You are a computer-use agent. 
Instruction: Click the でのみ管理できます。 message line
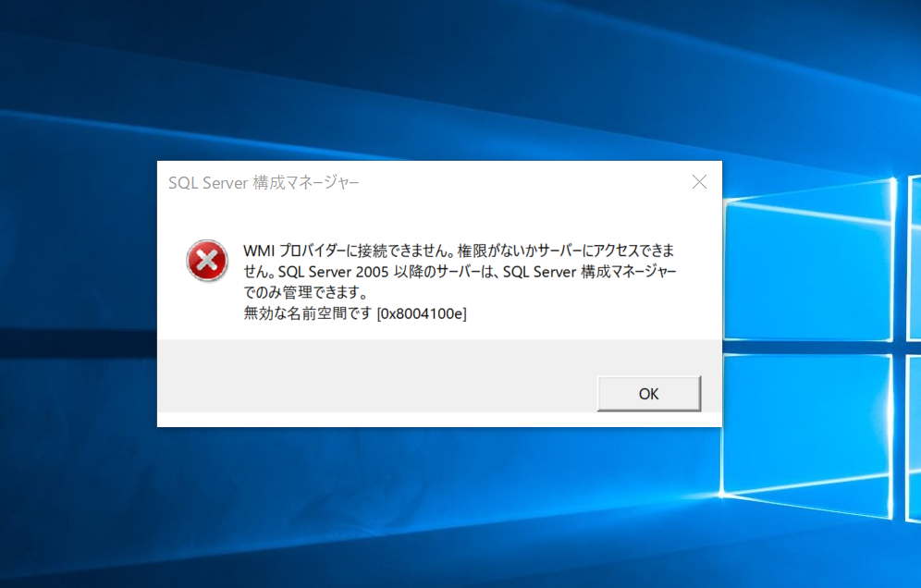pyautogui.click(x=305, y=292)
